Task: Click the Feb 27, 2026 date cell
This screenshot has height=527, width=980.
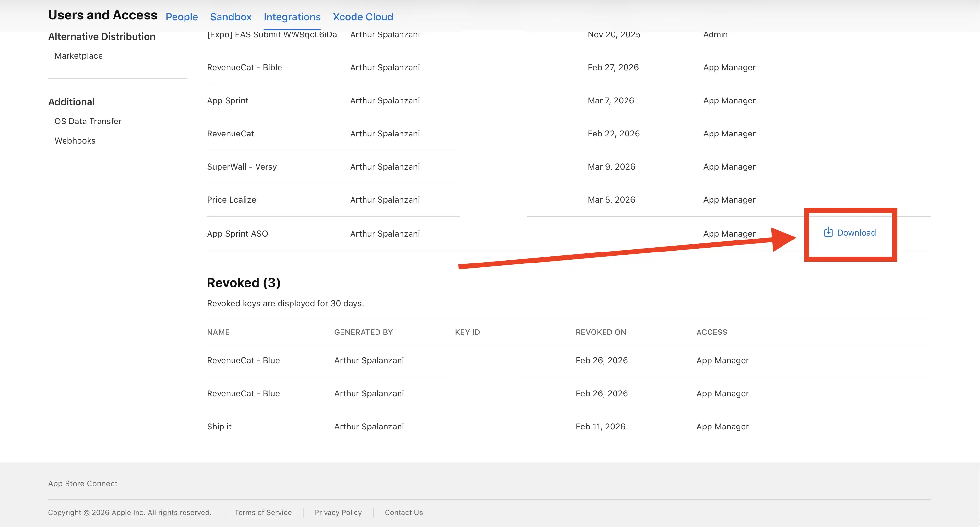Action: click(x=613, y=67)
